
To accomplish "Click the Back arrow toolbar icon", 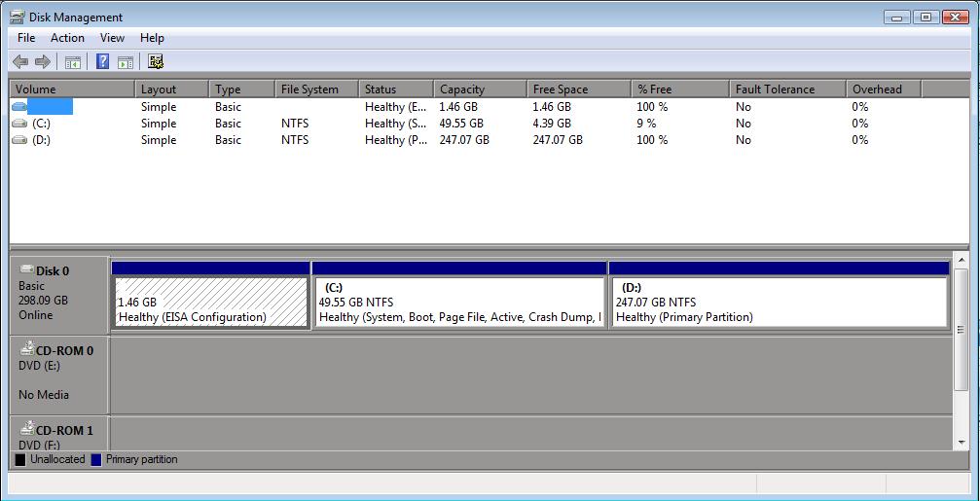I will (20, 61).
